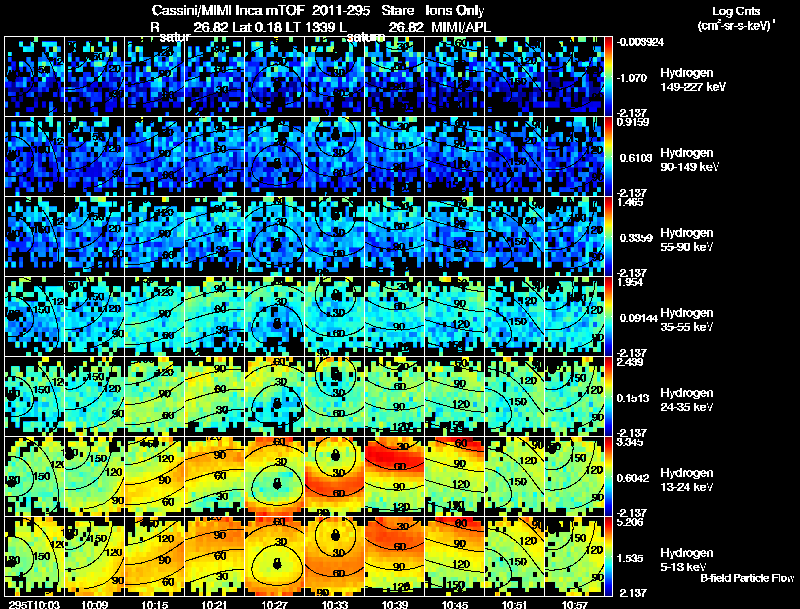Click the '10:21' time label
Screen dimensions: 800x609
point(215,604)
